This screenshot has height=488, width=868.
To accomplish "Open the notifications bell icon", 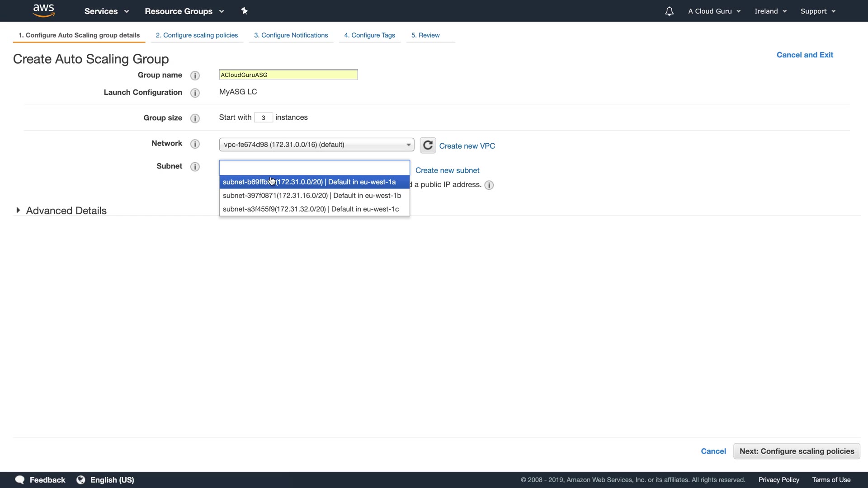I will tap(669, 11).
